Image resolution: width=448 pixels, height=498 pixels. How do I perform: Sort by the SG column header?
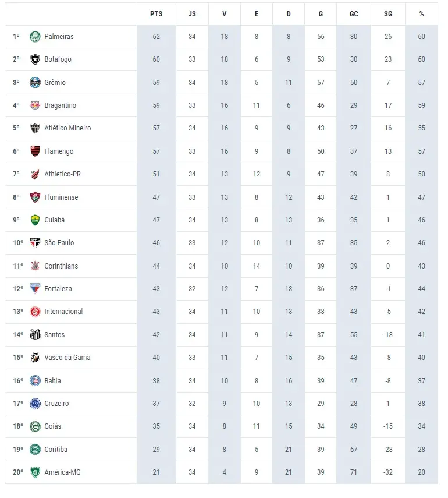click(x=388, y=14)
